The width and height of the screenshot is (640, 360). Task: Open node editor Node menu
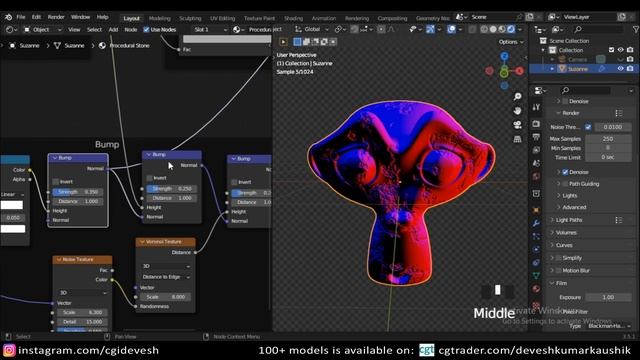click(x=131, y=29)
